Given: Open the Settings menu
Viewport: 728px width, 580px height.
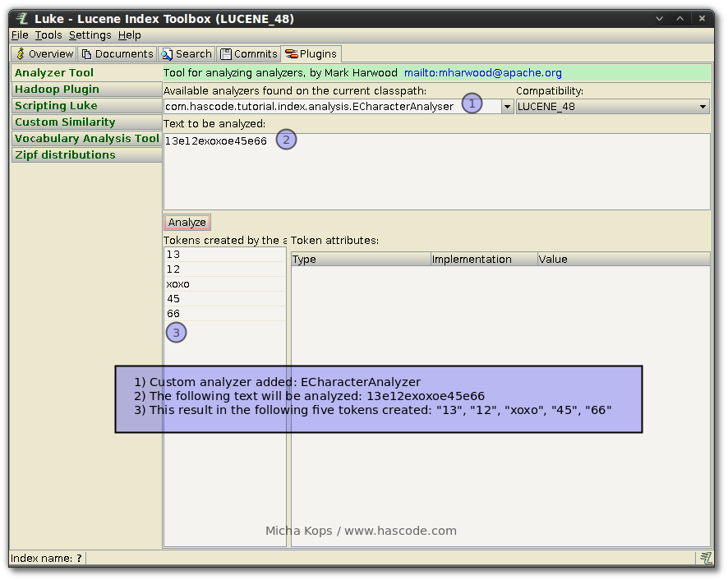Looking at the screenshot, I should pos(90,35).
